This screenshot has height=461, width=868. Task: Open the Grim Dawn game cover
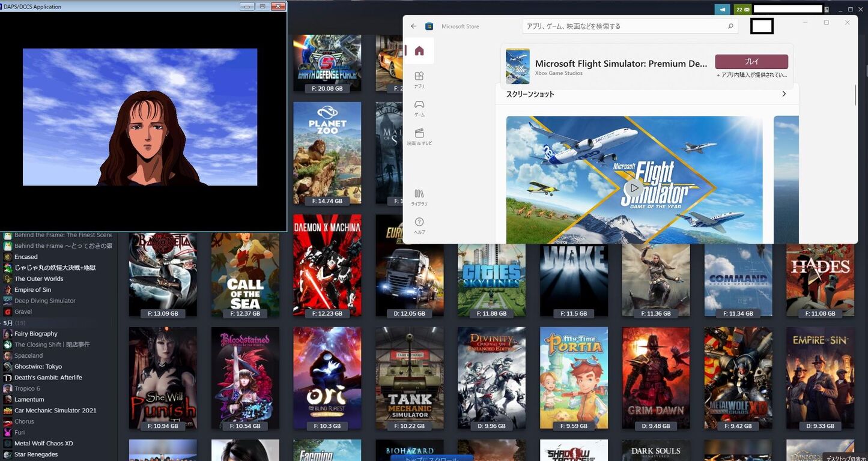pos(656,378)
